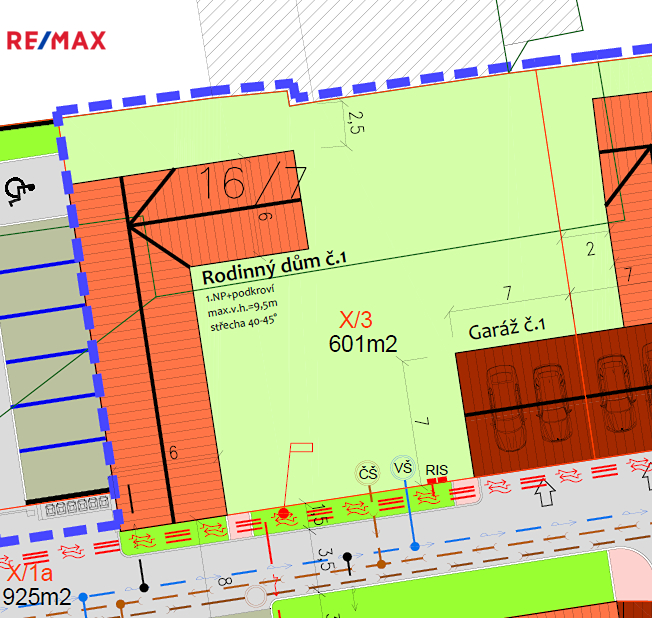
Task: Click the blue dot below VŠ marker
Action: point(415,546)
